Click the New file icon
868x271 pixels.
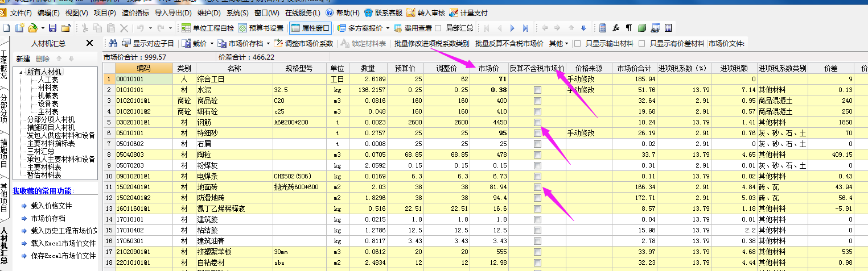[x=6, y=28]
